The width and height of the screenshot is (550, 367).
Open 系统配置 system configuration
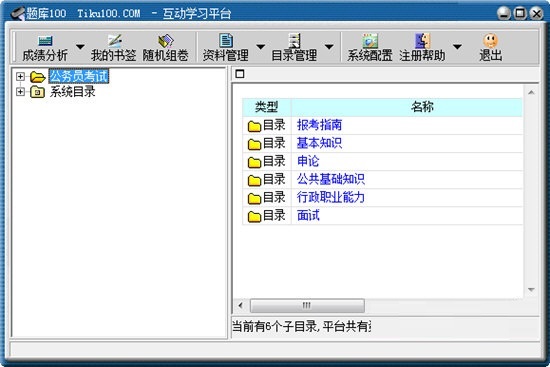click(370, 48)
